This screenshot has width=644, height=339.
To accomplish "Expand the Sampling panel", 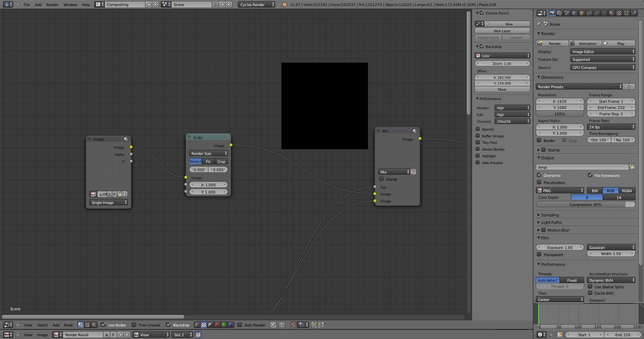I will coord(550,215).
